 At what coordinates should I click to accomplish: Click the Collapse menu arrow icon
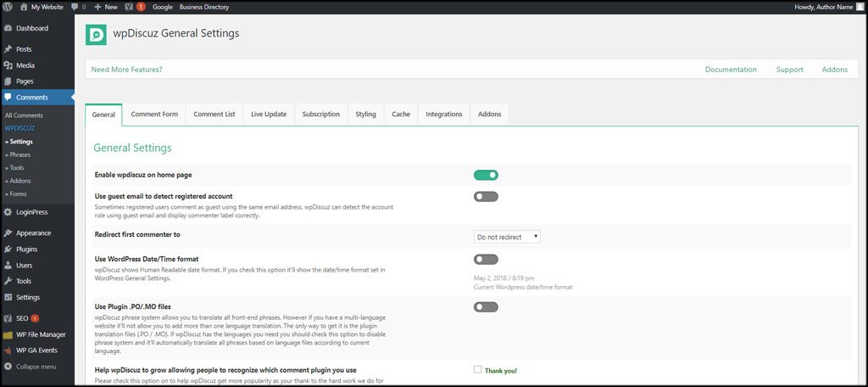point(8,367)
